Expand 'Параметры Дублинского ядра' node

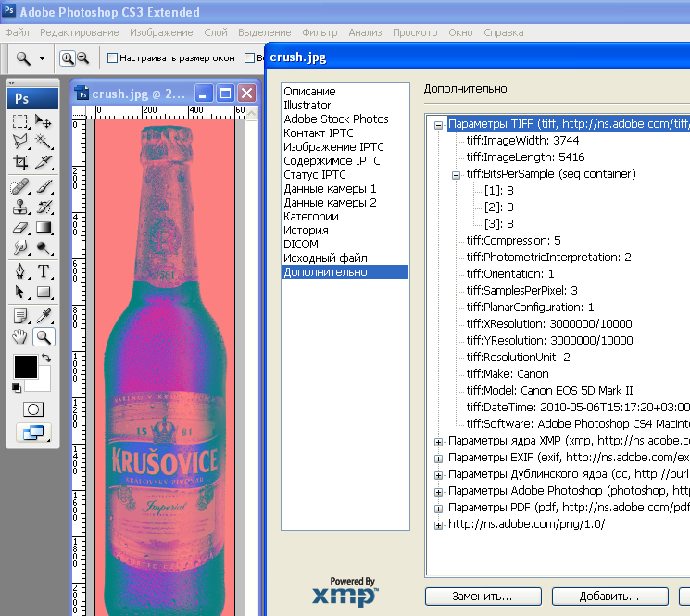[x=438, y=475]
